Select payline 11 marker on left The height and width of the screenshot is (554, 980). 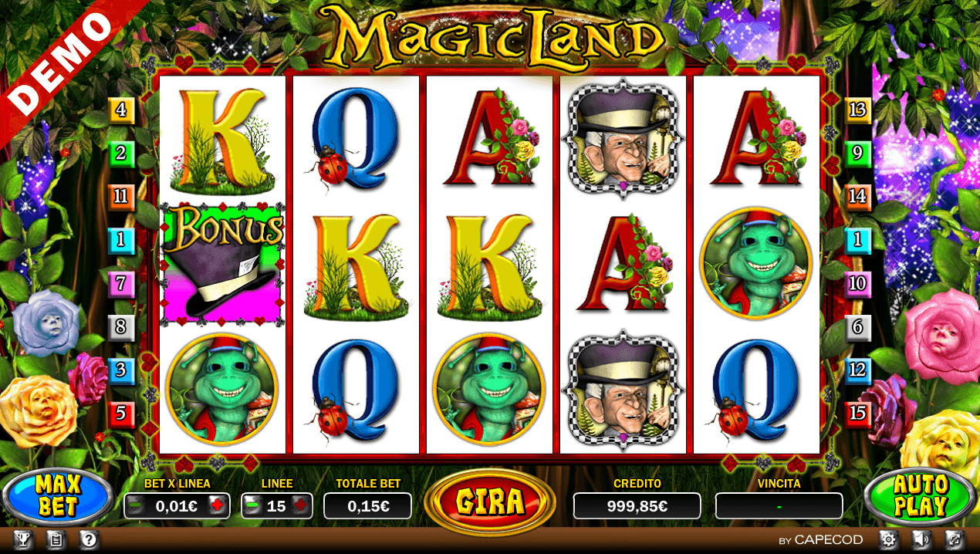coord(121,197)
